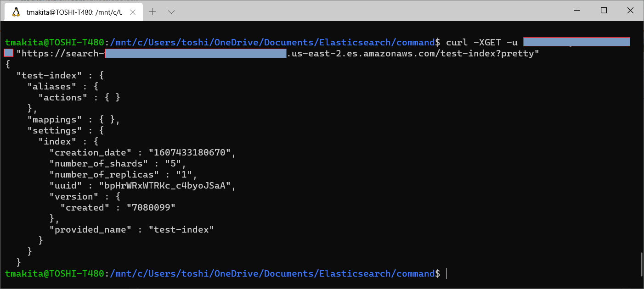Screen dimensions: 644x289
Task: Click the cursor at the bottom prompt
Action: coord(446,274)
